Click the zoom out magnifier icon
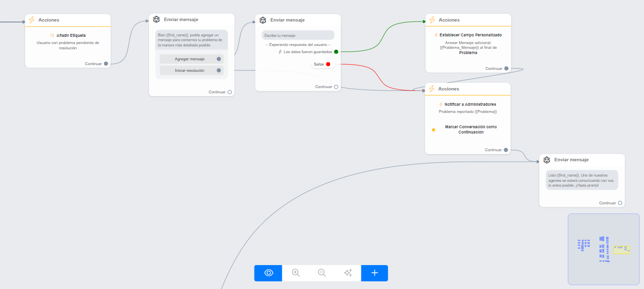The image size is (644, 289). click(x=322, y=273)
